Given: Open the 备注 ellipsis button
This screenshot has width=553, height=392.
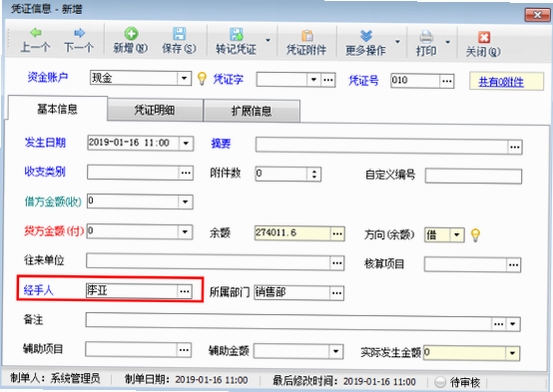Looking at the screenshot, I should point(498,324).
